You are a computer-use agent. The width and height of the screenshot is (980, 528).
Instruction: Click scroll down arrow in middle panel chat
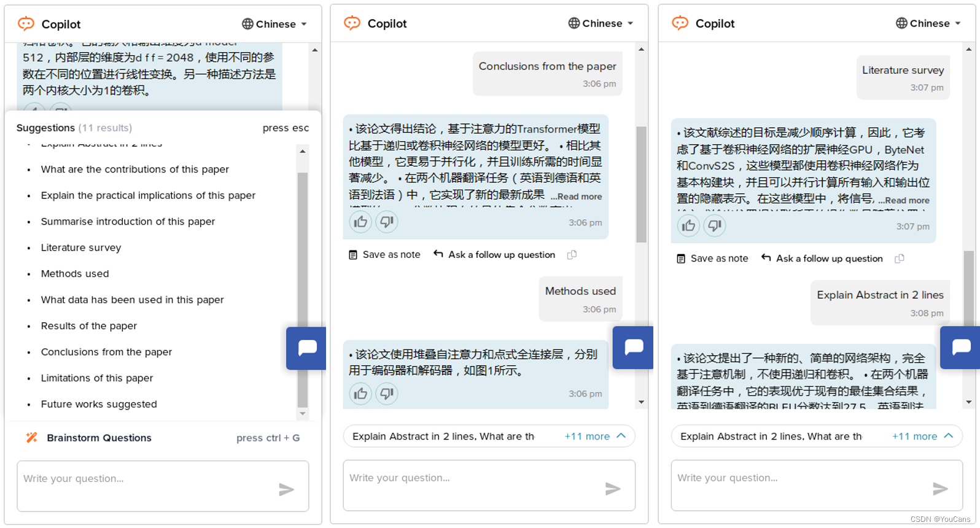pos(641,402)
